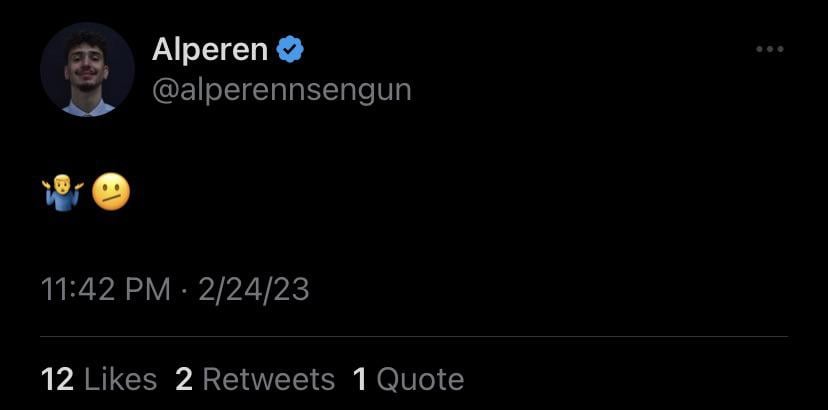Screen dimensions: 828x410
Task: Click the divider line above the stats
Action: (x=414, y=337)
